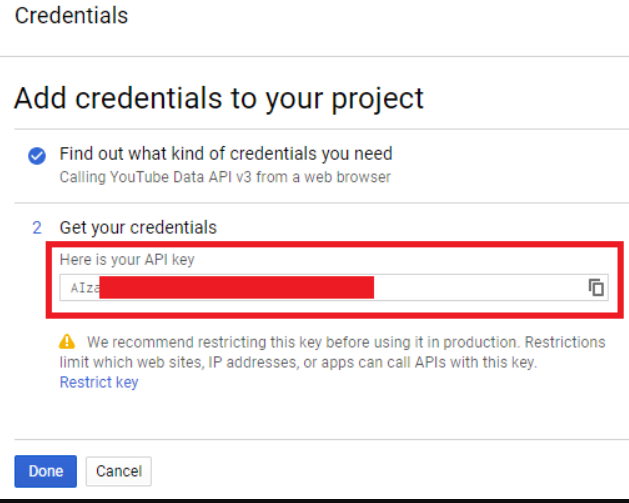Click the blue checkmark step icon

click(37, 155)
